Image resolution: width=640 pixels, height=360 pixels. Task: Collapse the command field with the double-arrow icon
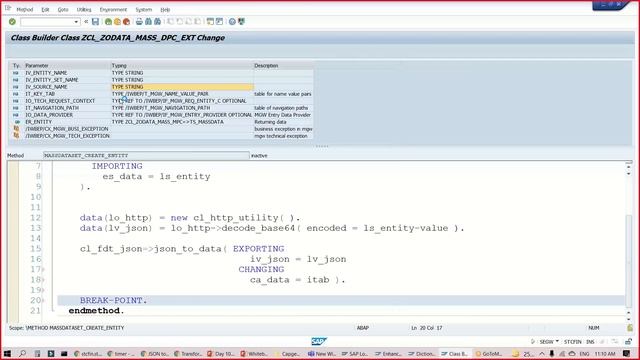(86, 22)
